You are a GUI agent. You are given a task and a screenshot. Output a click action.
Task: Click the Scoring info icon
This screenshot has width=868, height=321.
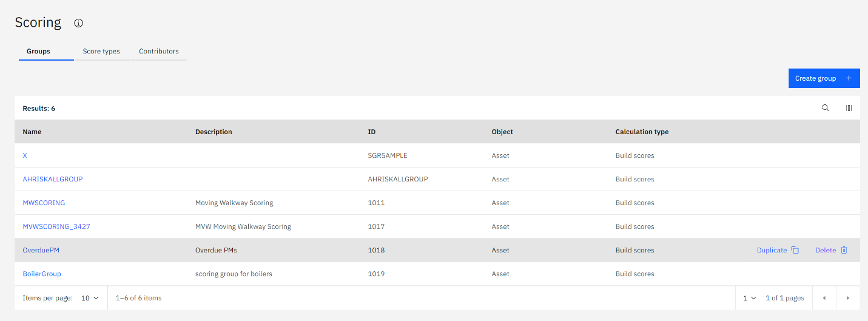[78, 23]
